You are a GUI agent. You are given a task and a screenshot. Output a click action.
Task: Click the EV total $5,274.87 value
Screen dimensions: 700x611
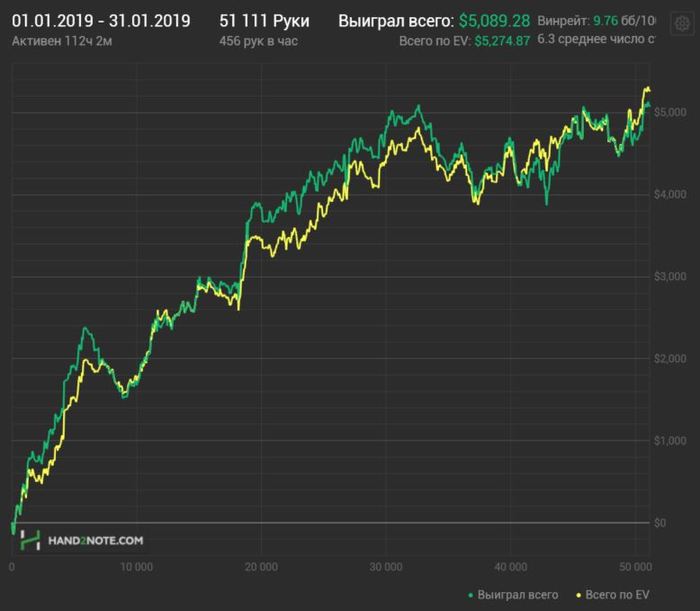502,41
